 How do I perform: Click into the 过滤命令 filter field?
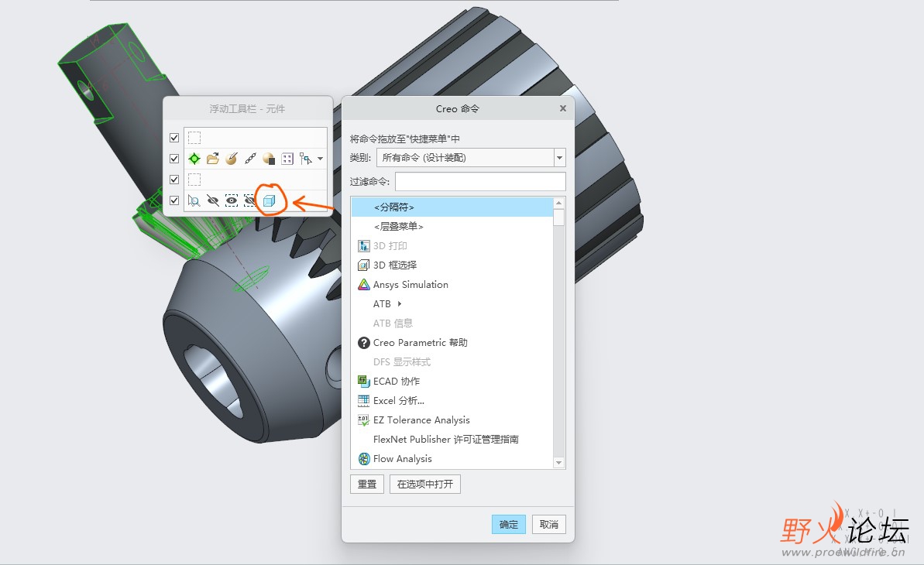tap(480, 181)
